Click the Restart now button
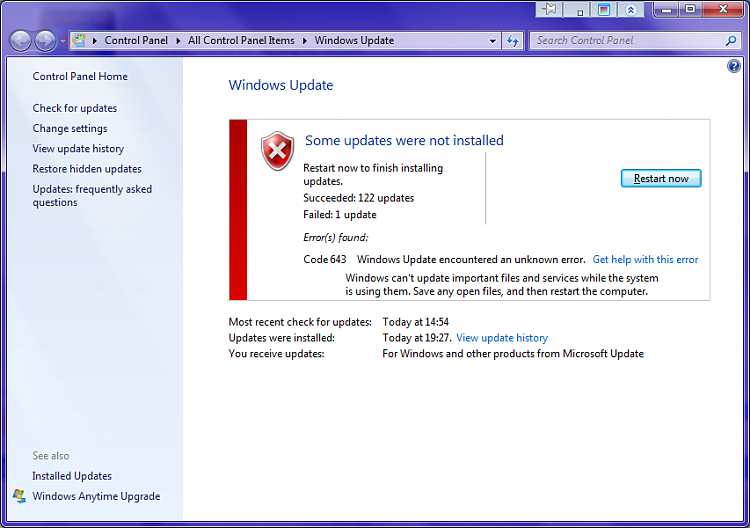Image resolution: width=750 pixels, height=528 pixels. point(661,178)
